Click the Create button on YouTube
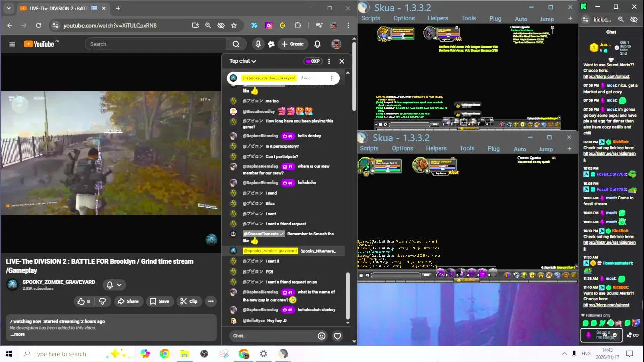Viewport: 644px width, 362px height. (x=293, y=44)
